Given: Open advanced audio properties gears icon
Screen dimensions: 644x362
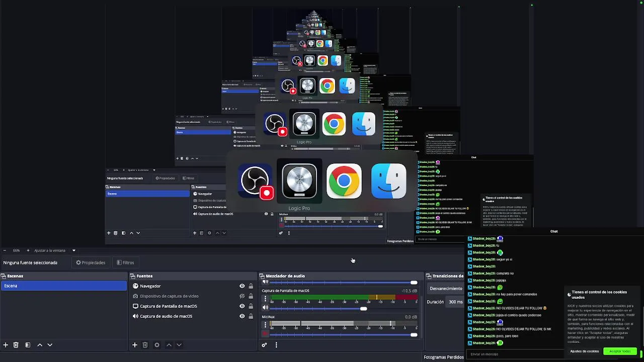Looking at the screenshot, I should tap(264, 345).
